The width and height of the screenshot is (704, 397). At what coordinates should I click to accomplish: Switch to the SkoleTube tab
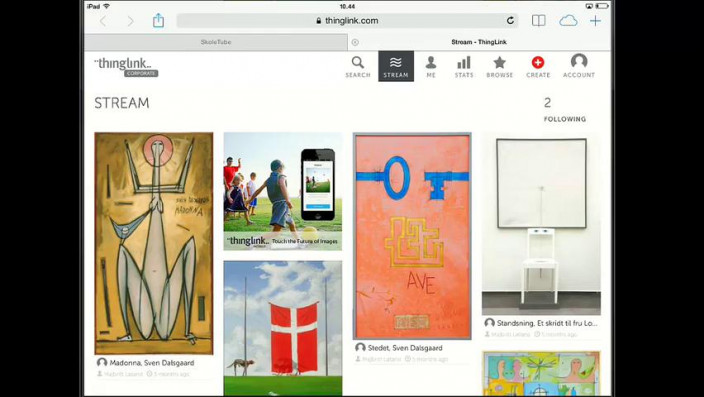[x=216, y=42]
